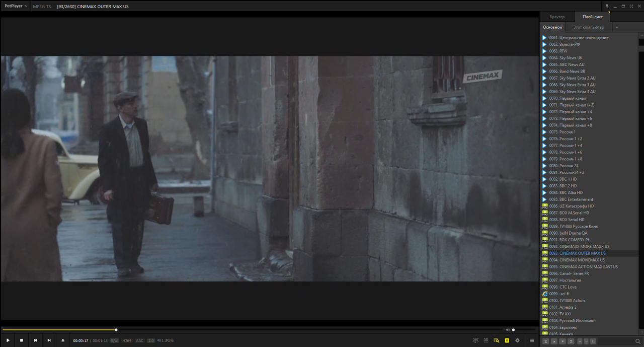644x347 pixels.
Task: Click the play icon beside 0061. Центральное телевидение
Action: tap(544, 38)
